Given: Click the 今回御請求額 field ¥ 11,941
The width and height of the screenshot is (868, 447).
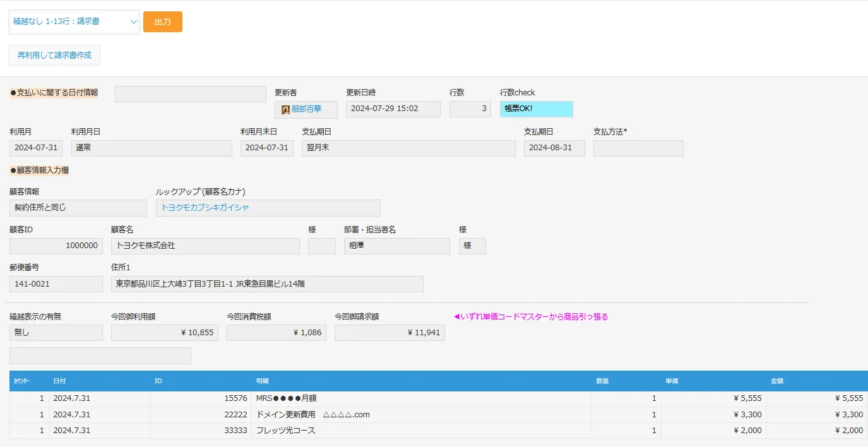Looking at the screenshot, I should tap(389, 333).
